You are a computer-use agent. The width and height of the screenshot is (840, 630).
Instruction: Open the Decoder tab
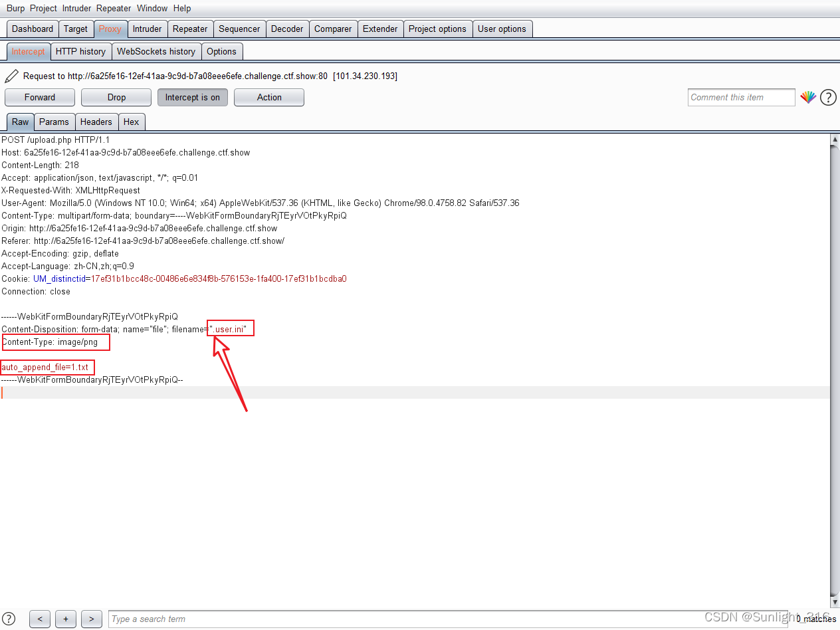pyautogui.click(x=287, y=29)
